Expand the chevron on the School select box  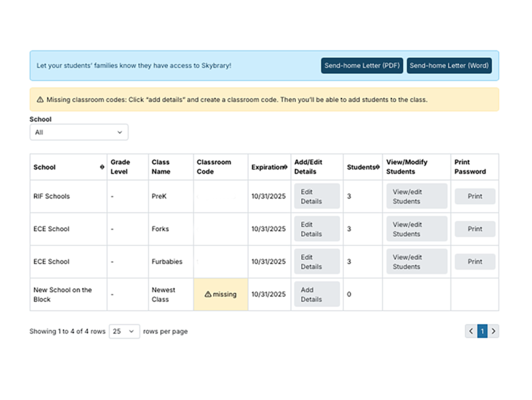click(119, 132)
